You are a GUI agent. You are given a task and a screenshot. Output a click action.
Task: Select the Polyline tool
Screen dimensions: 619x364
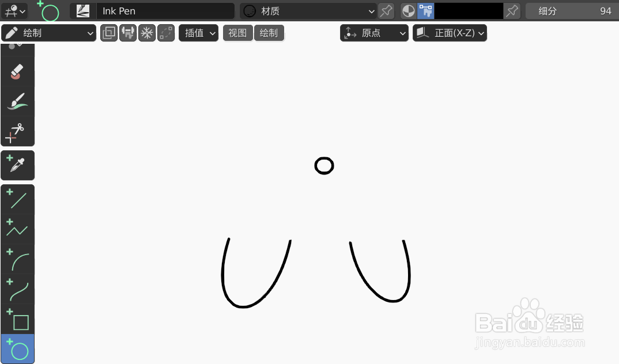tap(17, 229)
